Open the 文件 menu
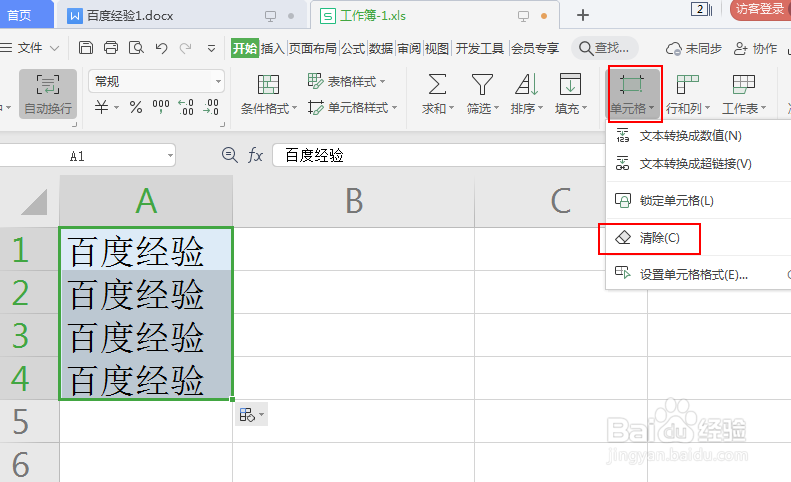This screenshot has height=482, width=791. point(30,48)
